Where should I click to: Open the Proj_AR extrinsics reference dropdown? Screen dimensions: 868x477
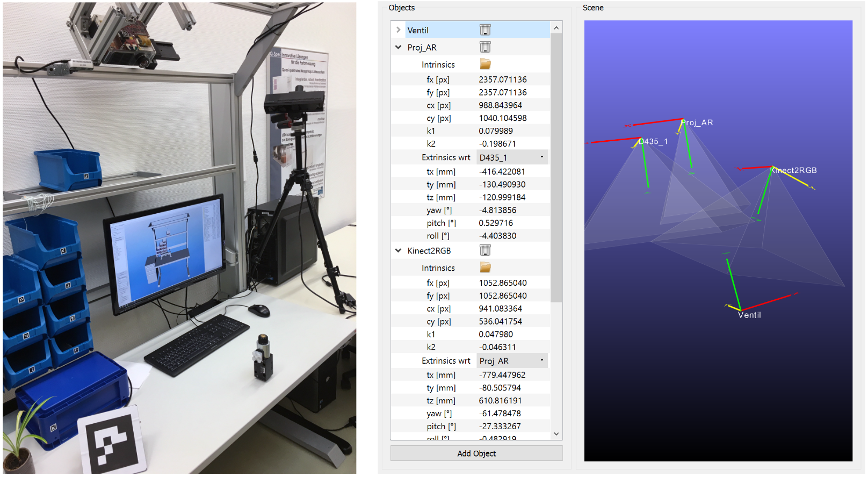pyautogui.click(x=512, y=361)
